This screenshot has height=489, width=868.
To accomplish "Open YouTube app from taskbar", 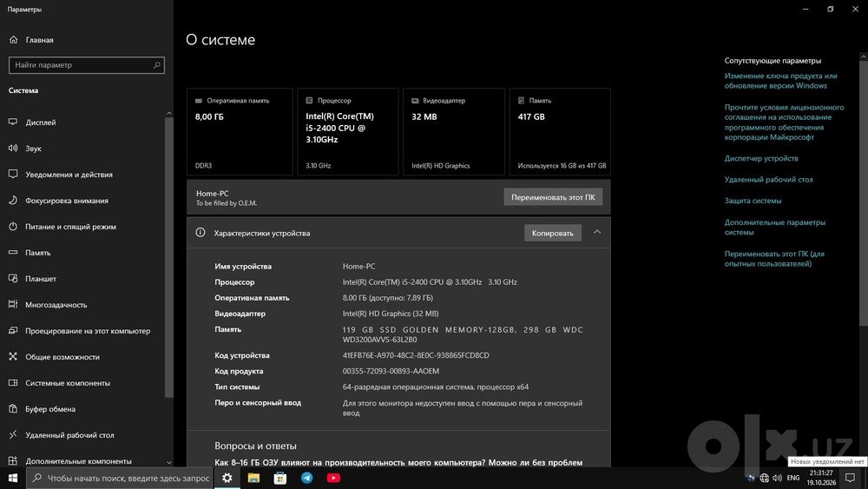I will click(x=333, y=478).
